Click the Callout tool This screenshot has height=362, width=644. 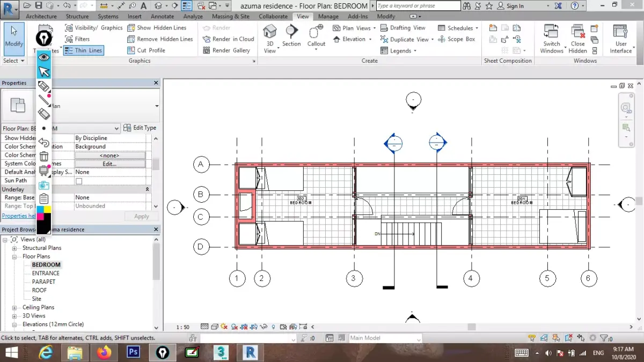(316, 38)
